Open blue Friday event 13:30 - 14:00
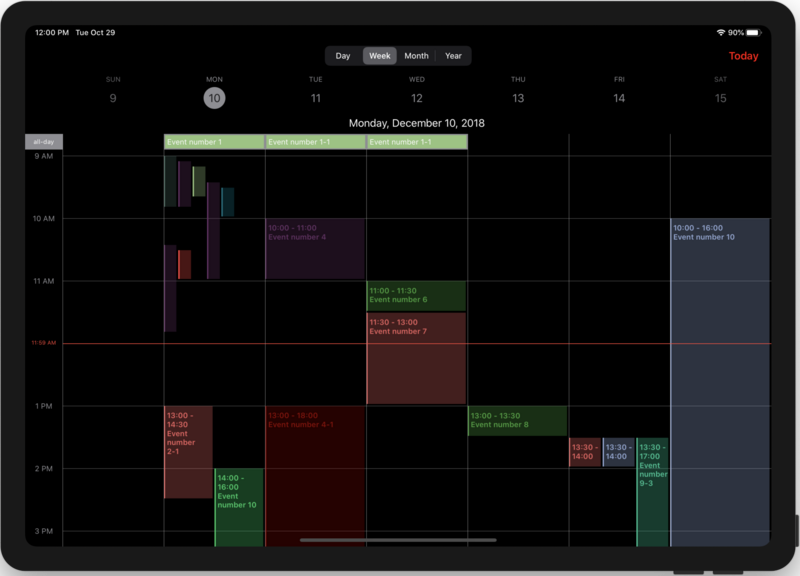The width and height of the screenshot is (800, 576). pos(618,452)
